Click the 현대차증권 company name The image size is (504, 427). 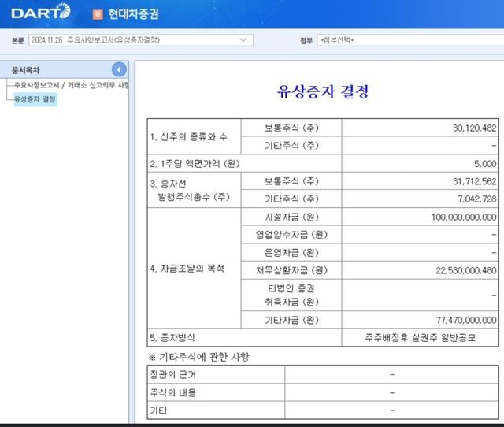133,14
